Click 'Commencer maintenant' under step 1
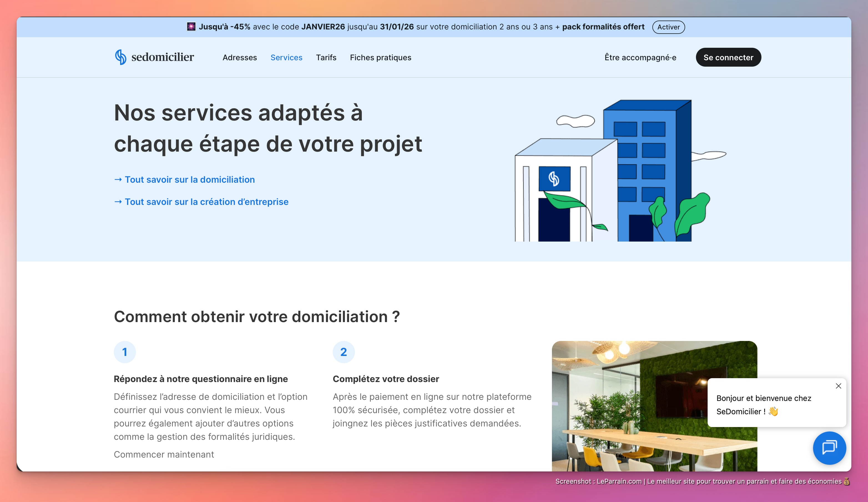Image resolution: width=868 pixels, height=502 pixels. pyautogui.click(x=164, y=454)
